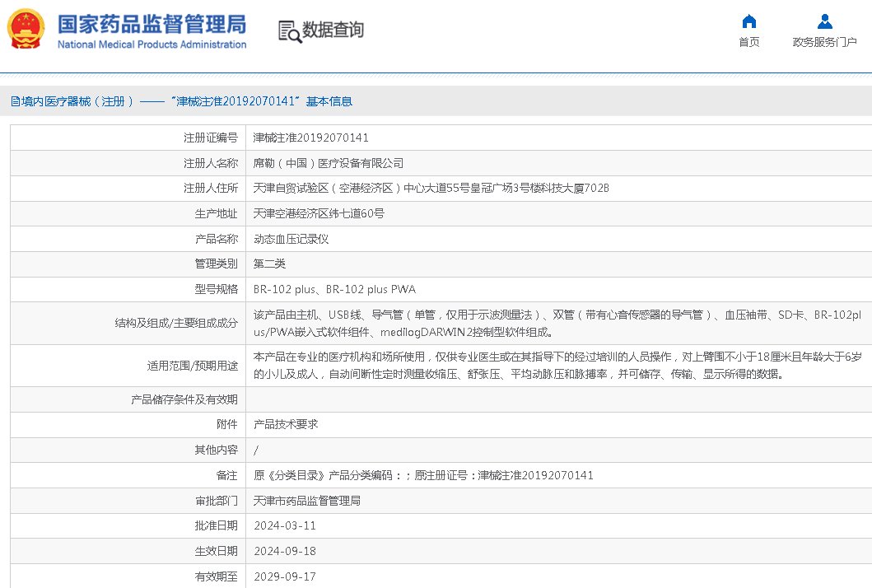The width and height of the screenshot is (872, 588).
Task: Click registrant name 席勒（中国）医疗设备有限公司
Action: 328,163
